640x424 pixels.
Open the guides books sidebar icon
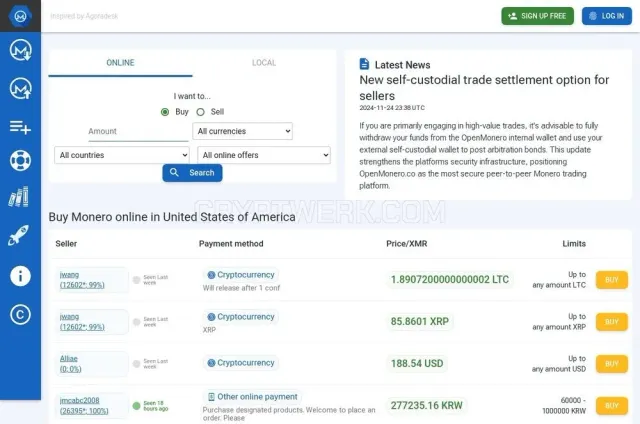[x=19, y=197]
